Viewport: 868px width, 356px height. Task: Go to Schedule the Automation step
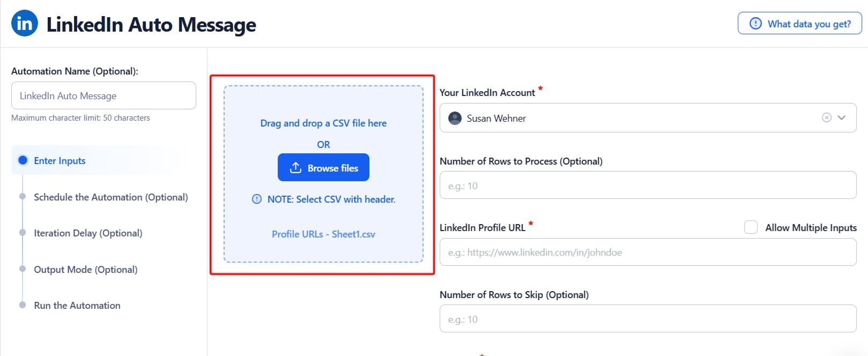(x=110, y=197)
